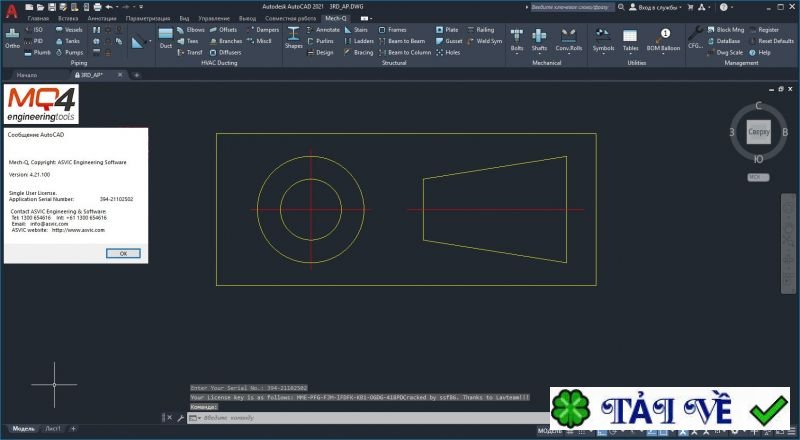Switch to the Mech-Q ribbon tab

(337, 18)
